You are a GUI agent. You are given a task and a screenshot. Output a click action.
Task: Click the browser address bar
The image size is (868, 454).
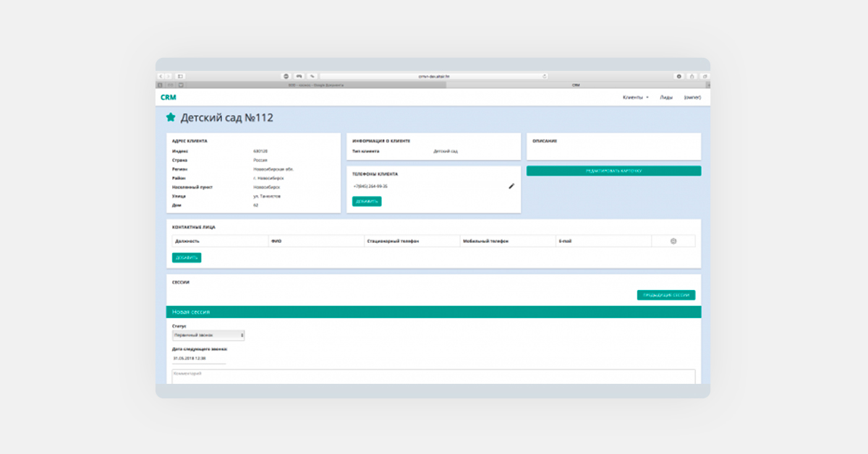[x=434, y=76]
